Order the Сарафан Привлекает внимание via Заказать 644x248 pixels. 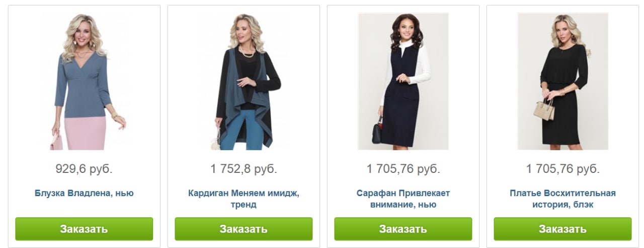[x=403, y=229]
